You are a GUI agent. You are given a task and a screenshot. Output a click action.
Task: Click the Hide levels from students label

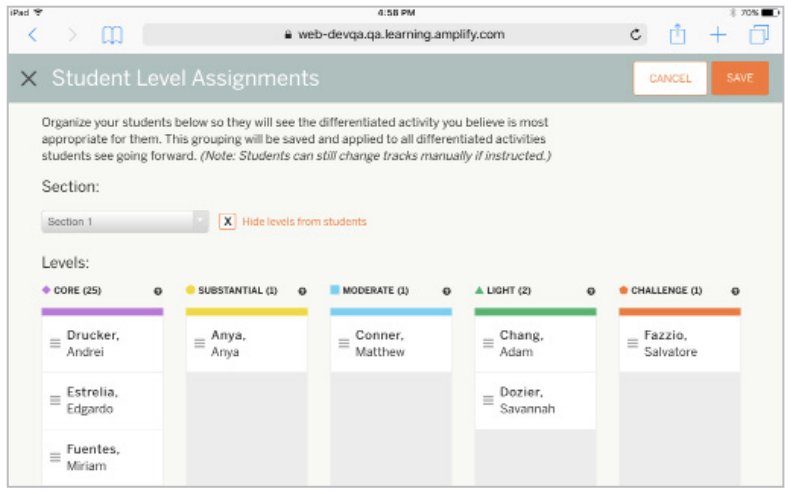(304, 222)
